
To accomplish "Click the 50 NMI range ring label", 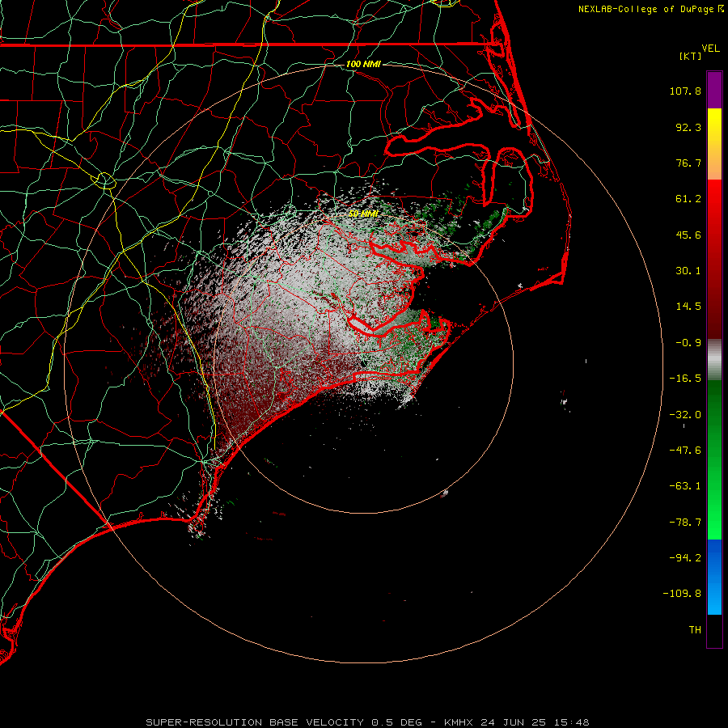I will (x=363, y=214).
